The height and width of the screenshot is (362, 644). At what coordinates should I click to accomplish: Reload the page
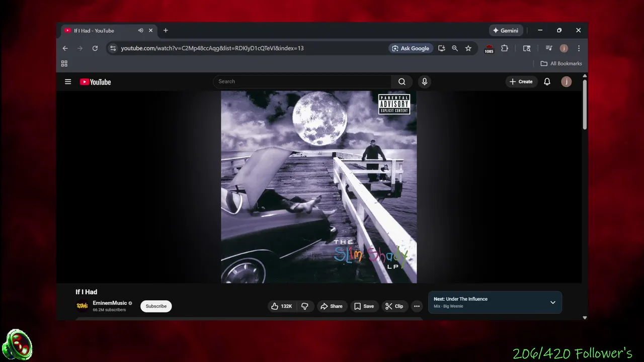[95, 48]
